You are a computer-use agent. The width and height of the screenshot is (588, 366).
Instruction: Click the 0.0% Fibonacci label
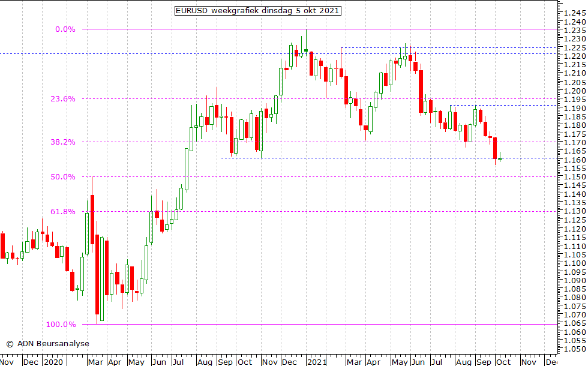pos(65,29)
